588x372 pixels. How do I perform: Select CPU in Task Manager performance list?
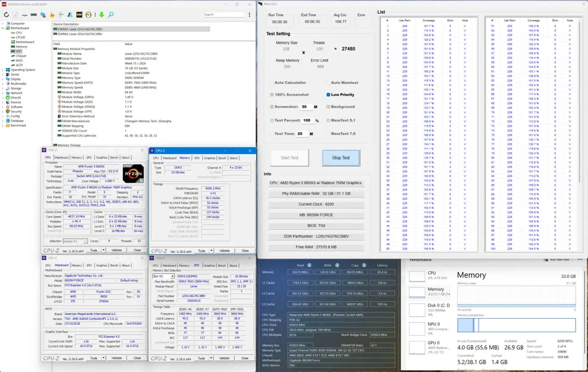(430, 275)
